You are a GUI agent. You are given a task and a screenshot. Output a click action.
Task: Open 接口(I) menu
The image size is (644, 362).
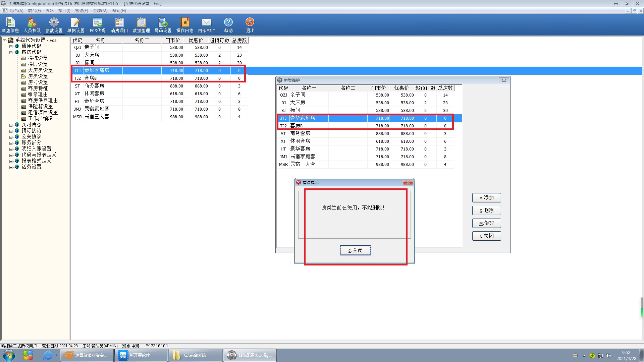(64, 11)
